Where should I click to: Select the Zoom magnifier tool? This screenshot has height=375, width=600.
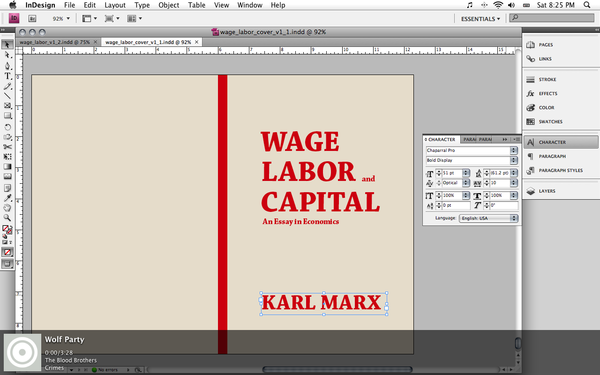tap(7, 218)
